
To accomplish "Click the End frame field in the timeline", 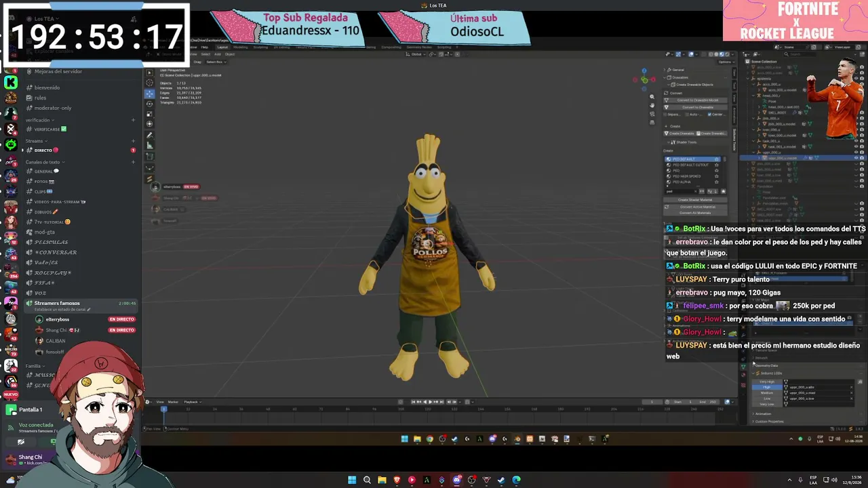I will click(708, 402).
